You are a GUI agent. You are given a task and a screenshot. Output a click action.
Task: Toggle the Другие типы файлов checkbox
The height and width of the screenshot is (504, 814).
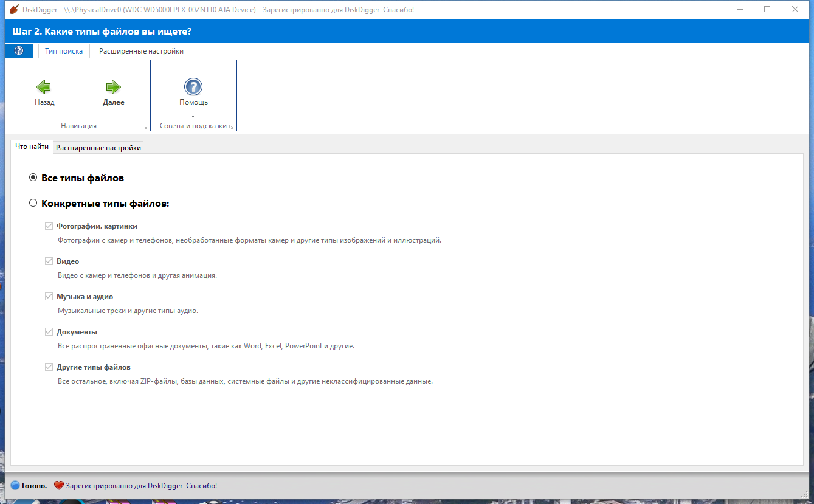49,367
